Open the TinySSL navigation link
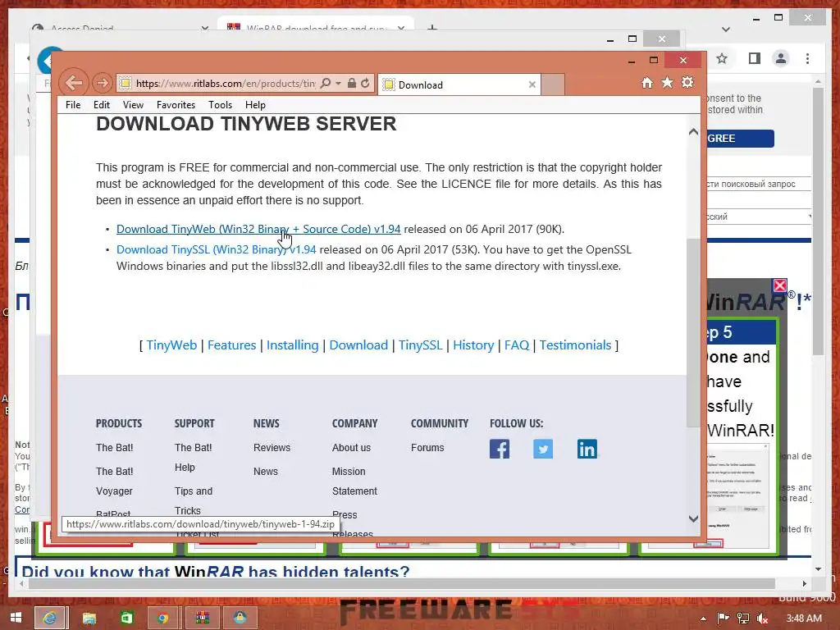 tap(421, 345)
